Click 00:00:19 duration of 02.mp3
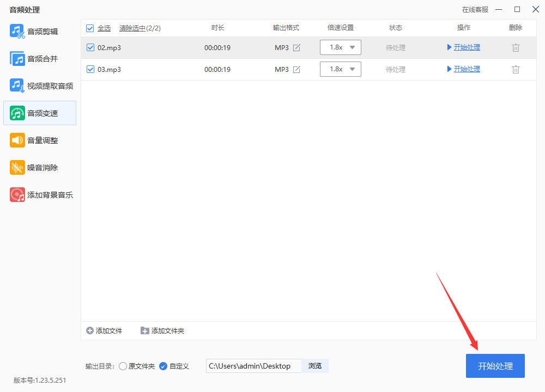The image size is (545, 392). [217, 47]
